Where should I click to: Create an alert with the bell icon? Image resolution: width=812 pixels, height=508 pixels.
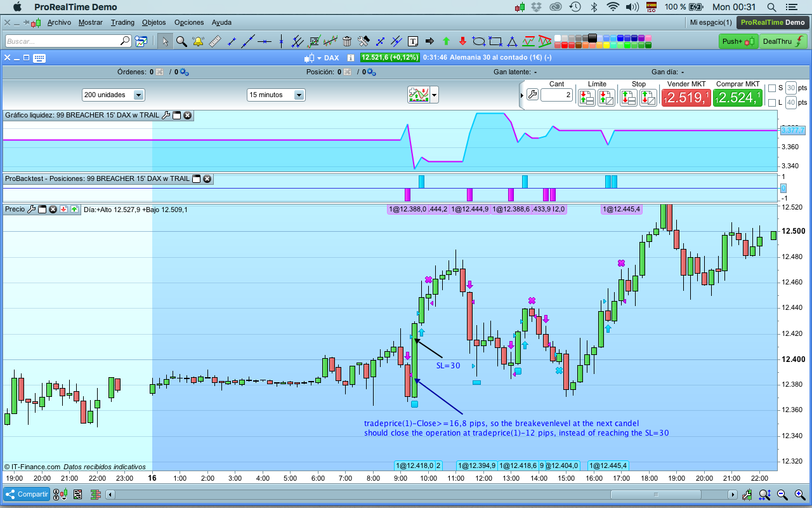pyautogui.click(x=198, y=41)
